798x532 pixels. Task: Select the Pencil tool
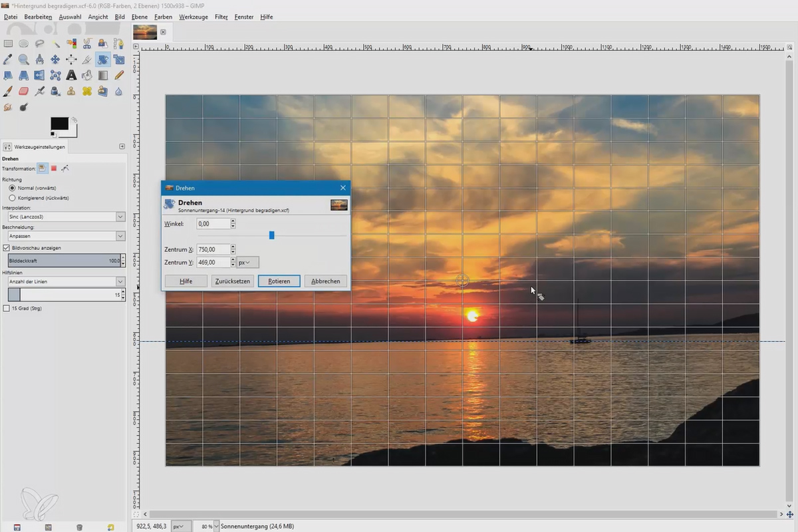pyautogui.click(x=119, y=75)
